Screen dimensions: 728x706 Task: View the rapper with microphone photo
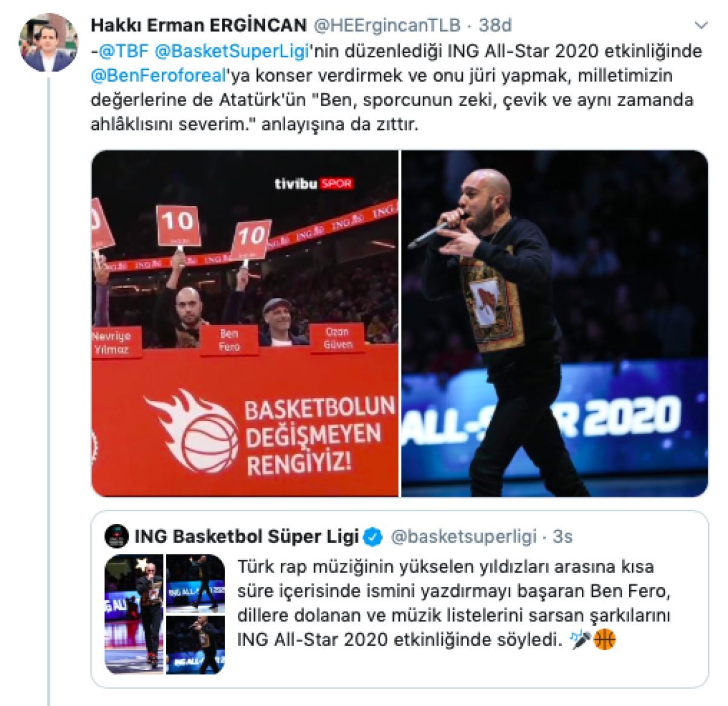(x=554, y=323)
